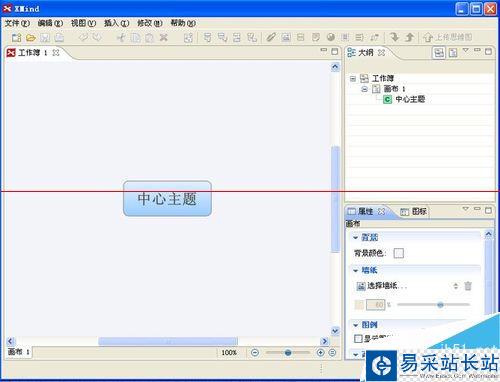This screenshot has height=382, width=500.
Task: Click the zoom out minus icon
Action: 255,352
